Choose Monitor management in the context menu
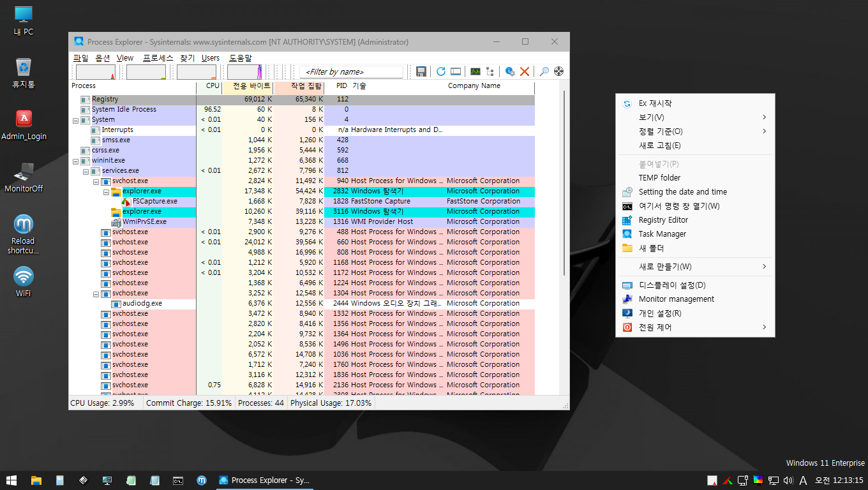Viewport: 868px width, 490px height. [x=695, y=299]
